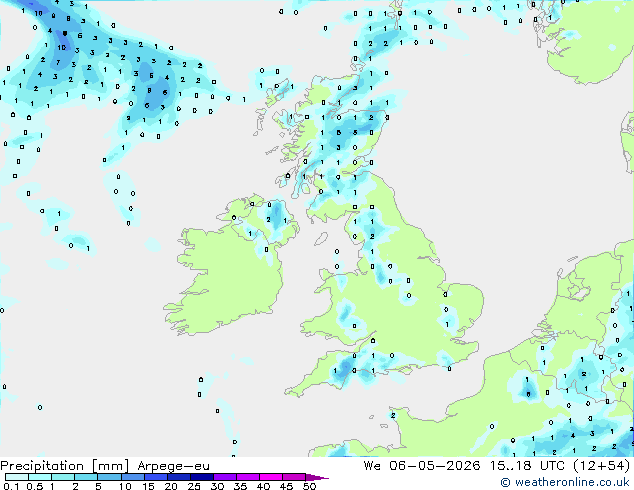Click the 'Precipitation' title text
The width and height of the screenshot is (634, 490).
42,466
